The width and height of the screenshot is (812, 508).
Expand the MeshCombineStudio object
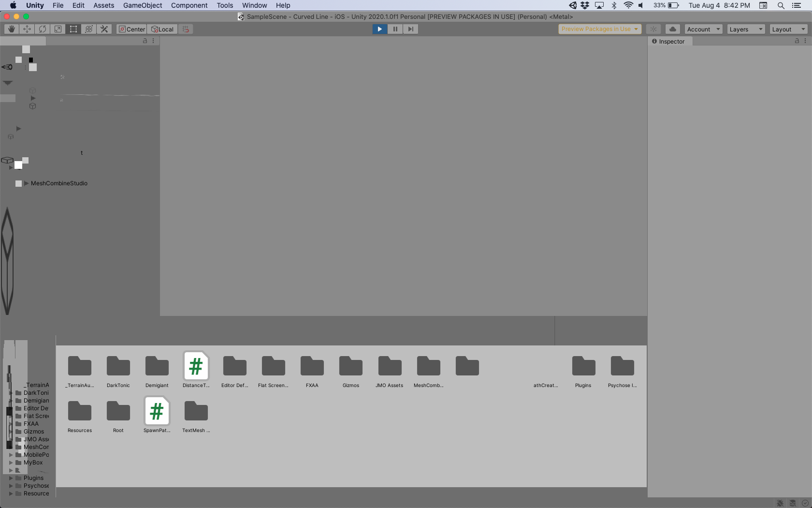click(x=27, y=183)
